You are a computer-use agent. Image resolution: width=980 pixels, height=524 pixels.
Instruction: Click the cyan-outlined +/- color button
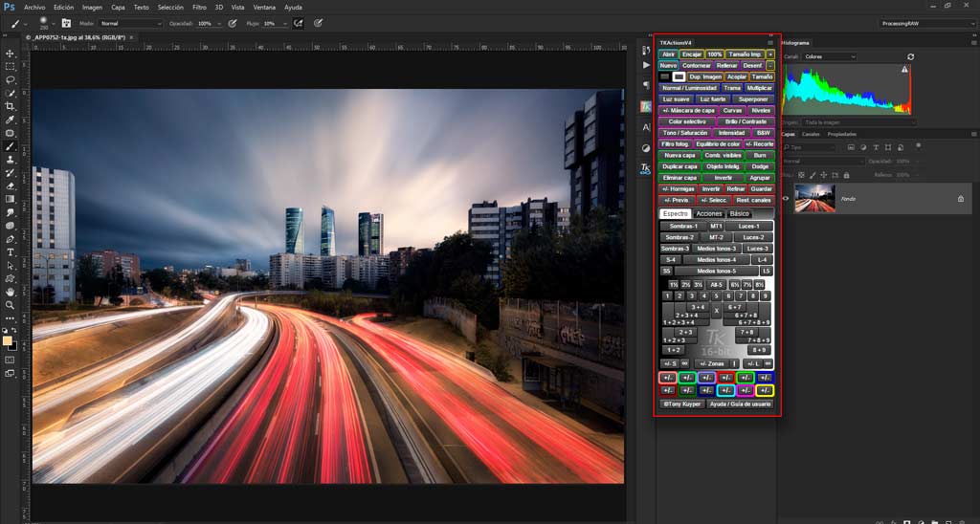point(725,390)
